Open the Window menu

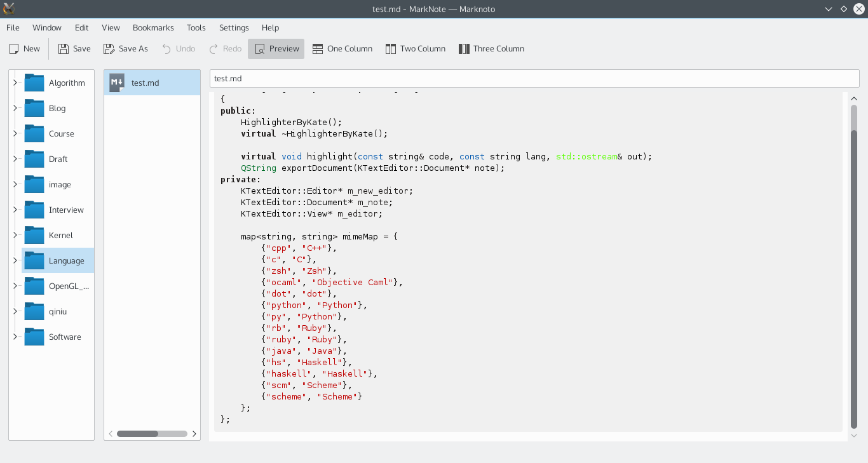coord(47,27)
